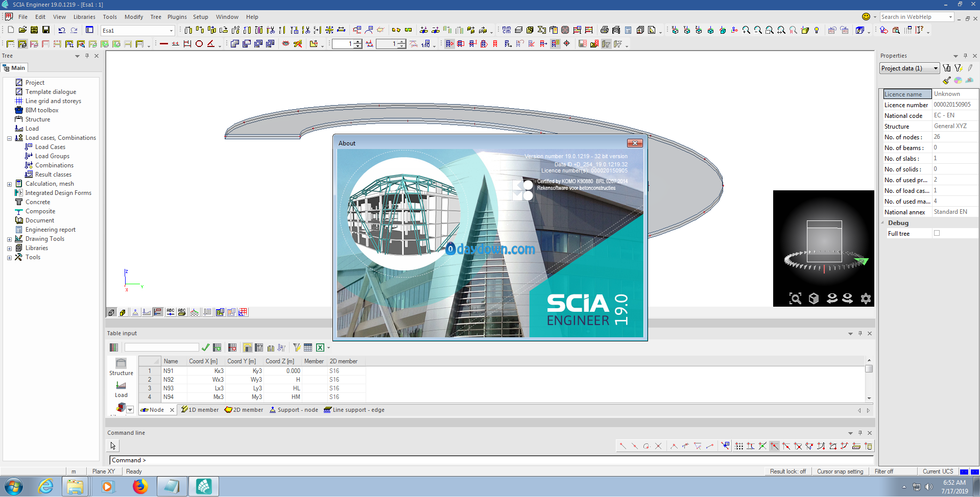The width and height of the screenshot is (980, 497).
Task: Toggle the yellow rendered-surface view button
Action: tap(123, 312)
